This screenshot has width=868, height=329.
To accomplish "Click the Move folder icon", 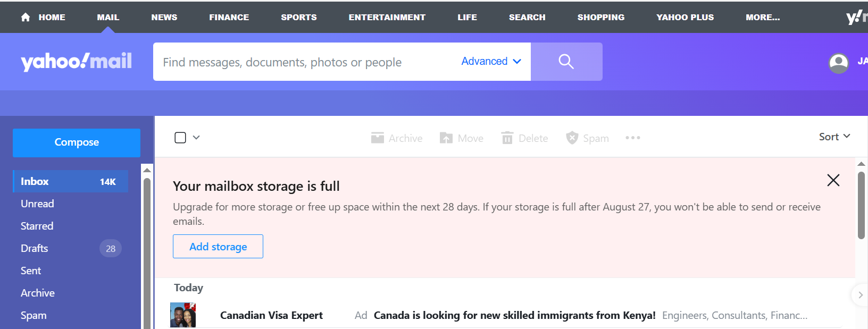I will (446, 138).
